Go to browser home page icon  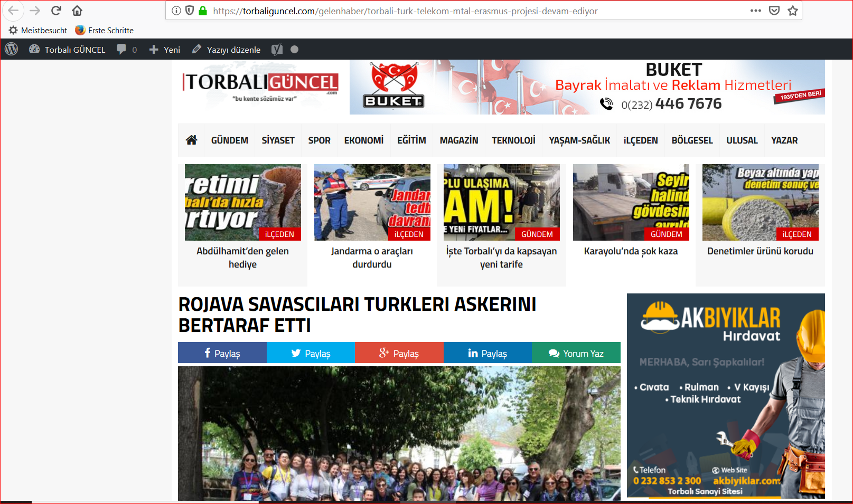coord(77,11)
